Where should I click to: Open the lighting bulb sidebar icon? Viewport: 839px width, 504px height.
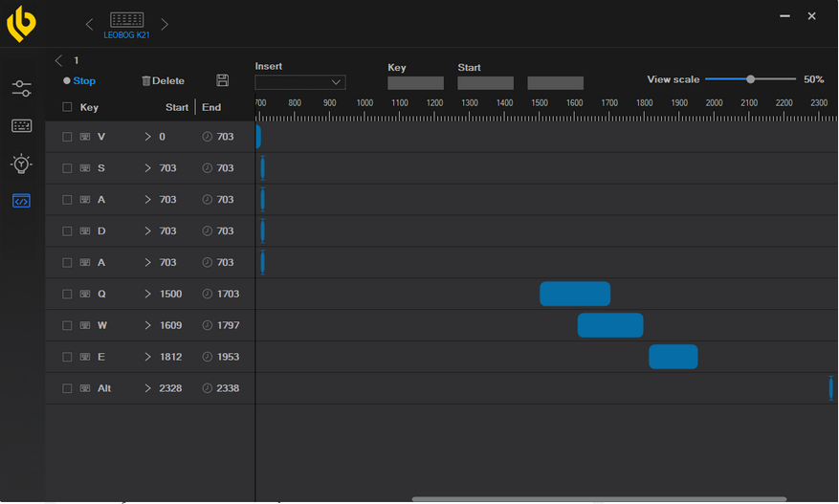click(21, 164)
